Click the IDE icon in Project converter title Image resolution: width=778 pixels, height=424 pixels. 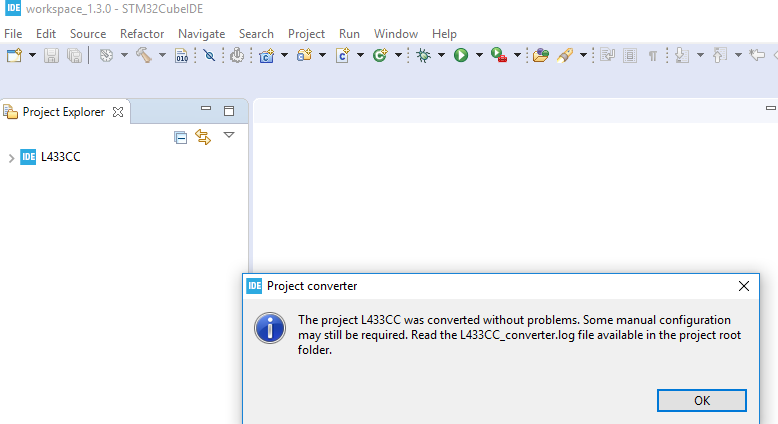pyautogui.click(x=254, y=286)
